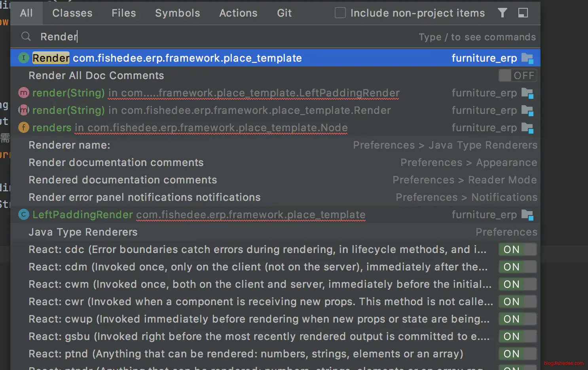The image size is (588, 370).
Task: Click the magnifying glass search icon
Action: 26,37
